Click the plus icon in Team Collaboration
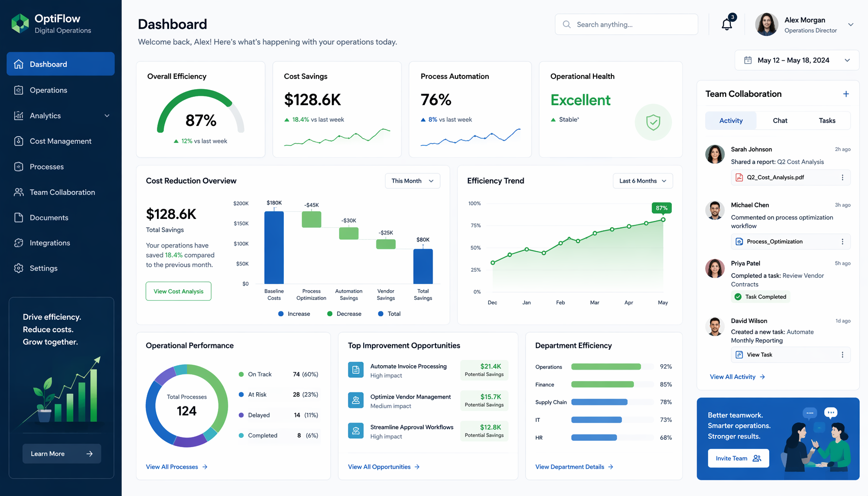Viewport: 868px width, 496px height. pos(846,94)
